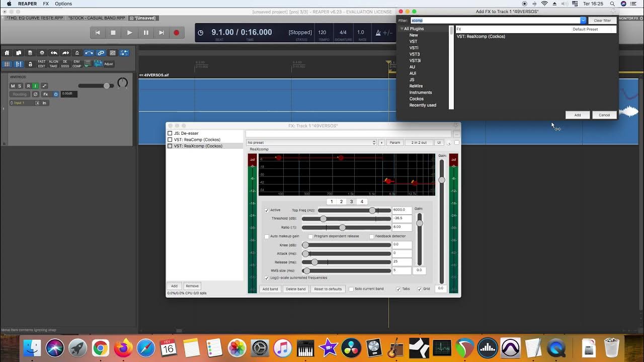The height and width of the screenshot is (362, 644).
Task: Toggle the grid lines toolbar icon
Action: (7, 64)
